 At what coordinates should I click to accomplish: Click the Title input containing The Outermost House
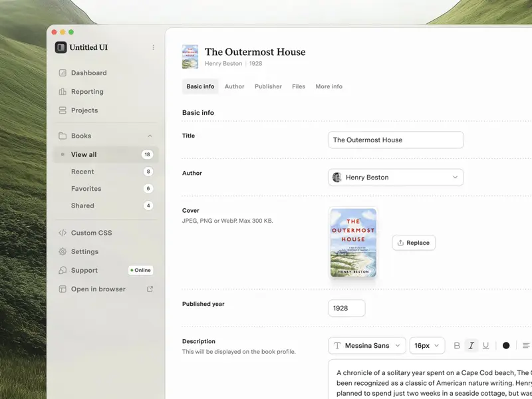point(395,140)
